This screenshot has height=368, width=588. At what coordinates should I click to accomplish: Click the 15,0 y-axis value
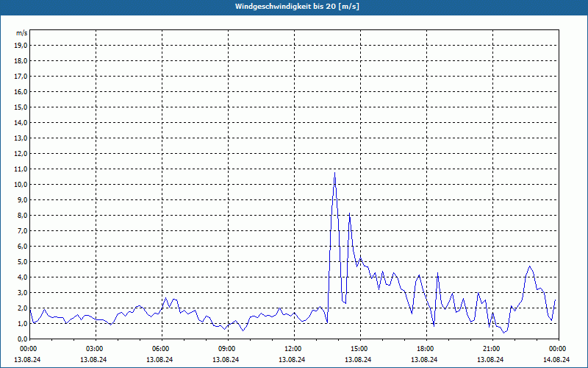coord(21,107)
